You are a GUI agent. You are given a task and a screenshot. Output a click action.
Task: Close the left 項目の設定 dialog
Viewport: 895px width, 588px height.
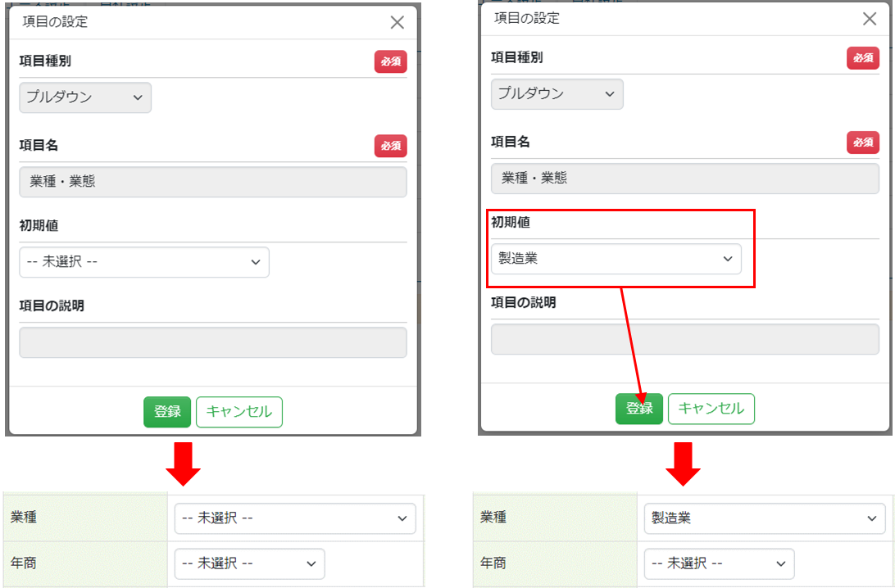[x=398, y=22]
